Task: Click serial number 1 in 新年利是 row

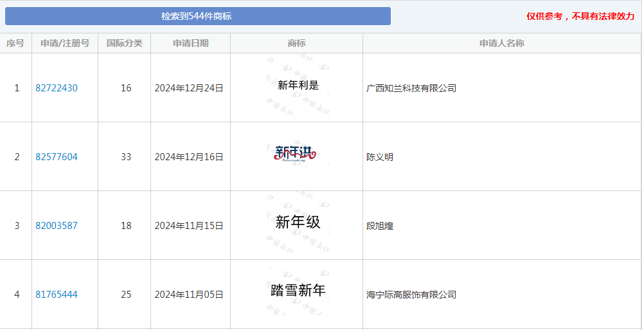Action: pos(17,88)
